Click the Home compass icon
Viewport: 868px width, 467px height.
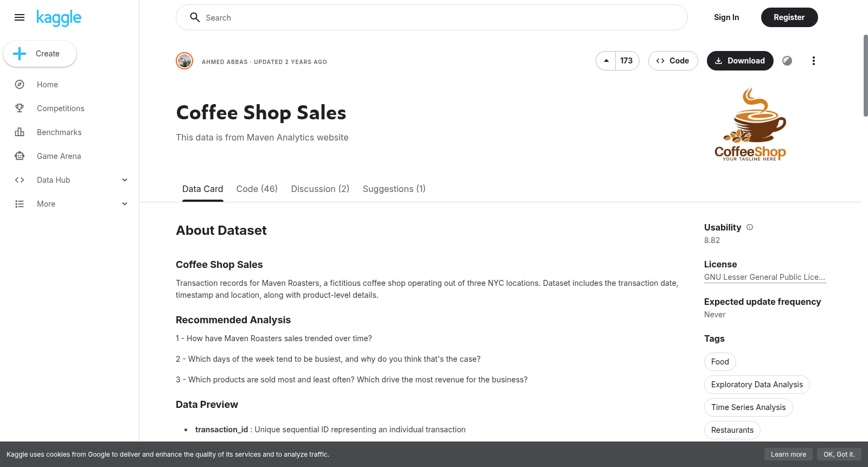point(20,85)
